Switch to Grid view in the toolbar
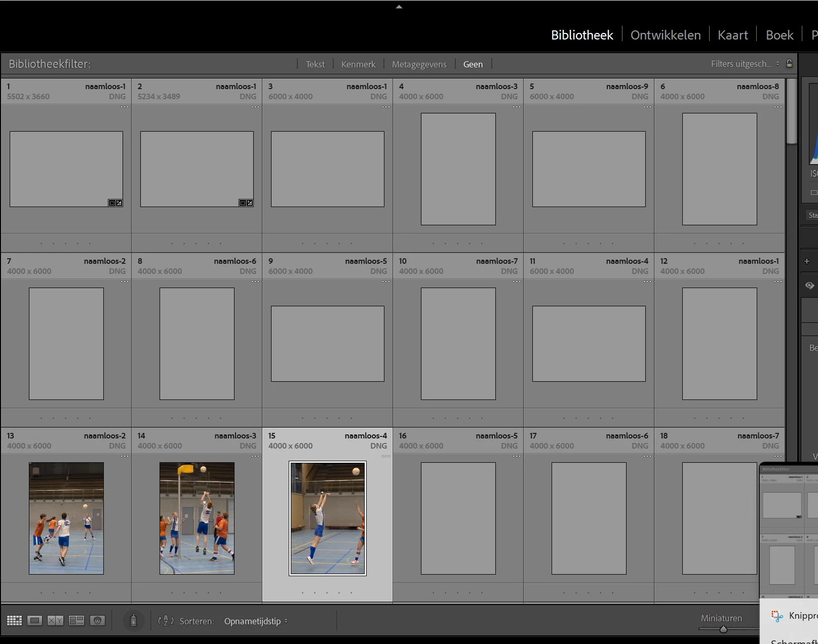Image resolution: width=818 pixels, height=644 pixels. pos(14,620)
